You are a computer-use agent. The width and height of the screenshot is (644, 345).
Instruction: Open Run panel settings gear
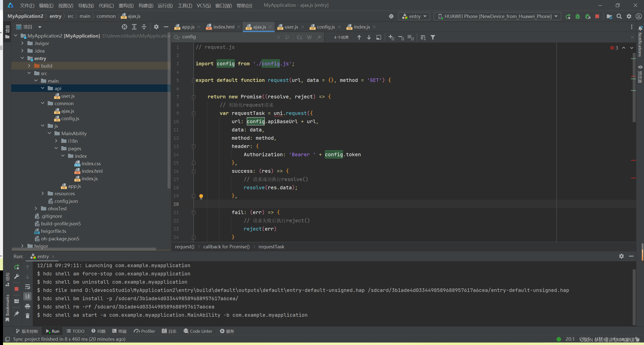pyautogui.click(x=621, y=256)
